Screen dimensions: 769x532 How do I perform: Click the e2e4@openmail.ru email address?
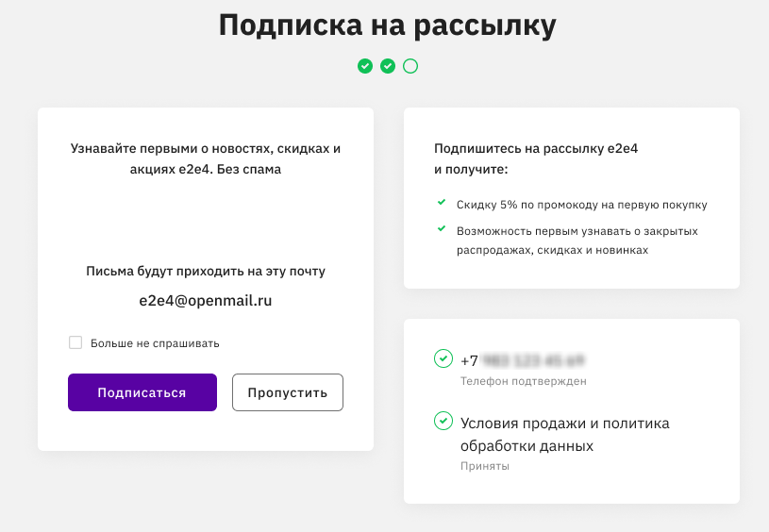206,301
